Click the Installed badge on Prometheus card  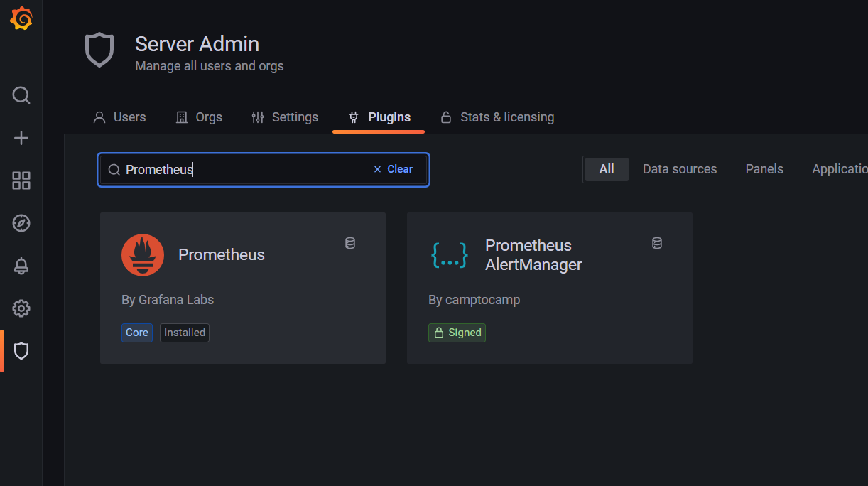click(x=185, y=333)
